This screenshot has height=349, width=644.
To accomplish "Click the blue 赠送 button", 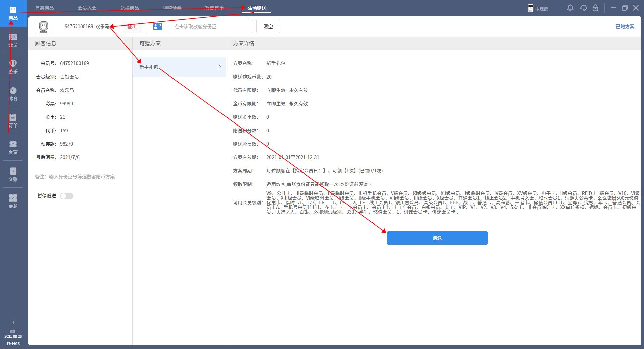I will [437, 238].
